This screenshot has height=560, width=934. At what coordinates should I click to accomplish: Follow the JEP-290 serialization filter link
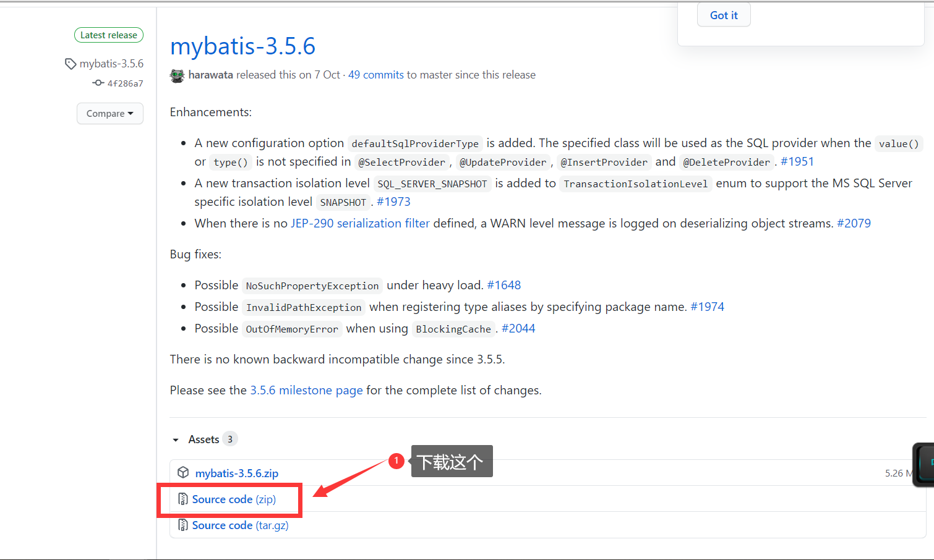pyautogui.click(x=360, y=223)
